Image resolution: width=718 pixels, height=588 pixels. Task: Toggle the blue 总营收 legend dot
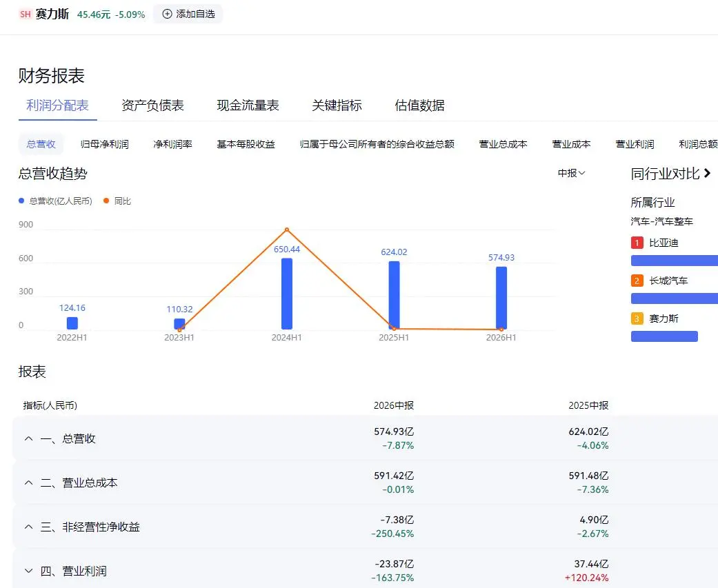point(21,201)
